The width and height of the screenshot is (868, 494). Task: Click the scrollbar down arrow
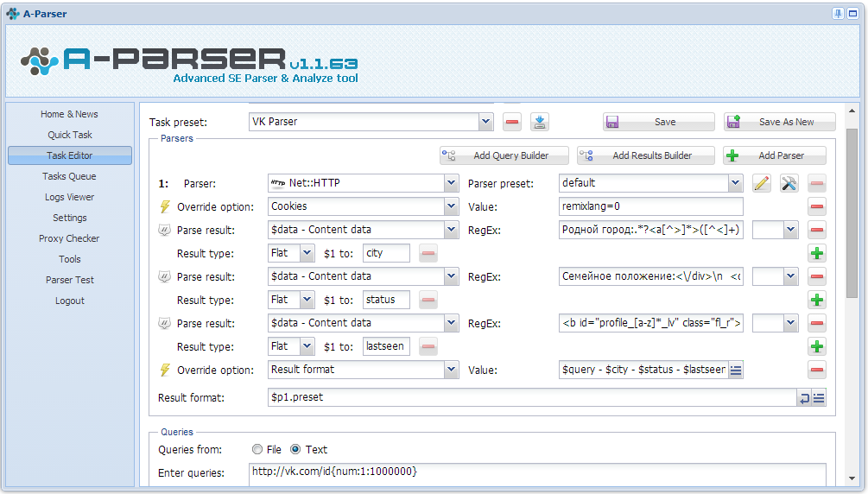852,478
